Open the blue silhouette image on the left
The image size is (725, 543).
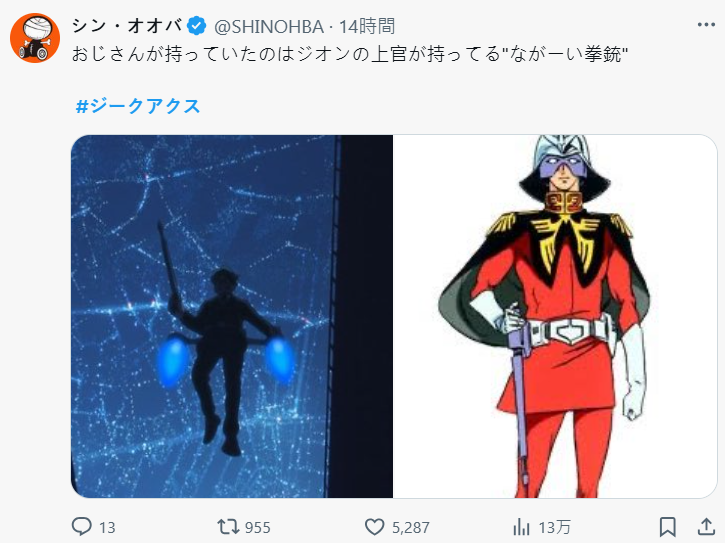pyautogui.click(x=232, y=316)
